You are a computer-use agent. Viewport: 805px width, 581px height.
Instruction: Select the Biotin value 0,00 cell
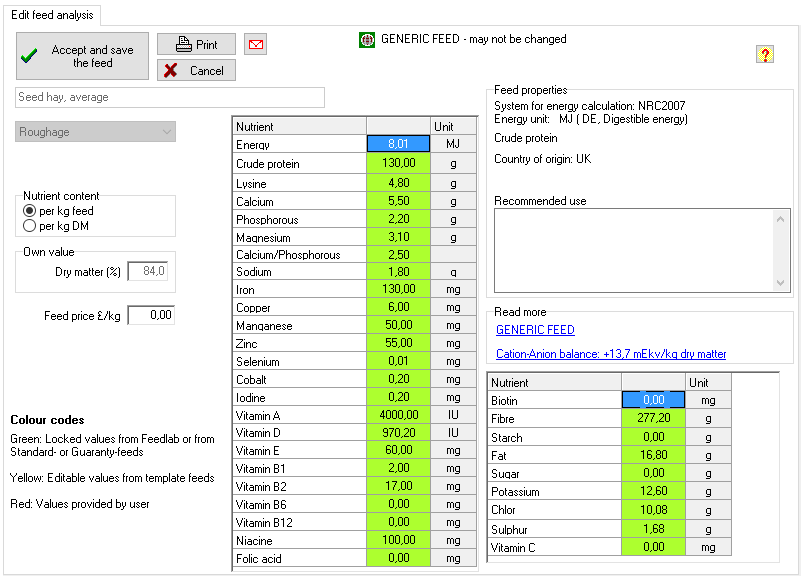[653, 400]
